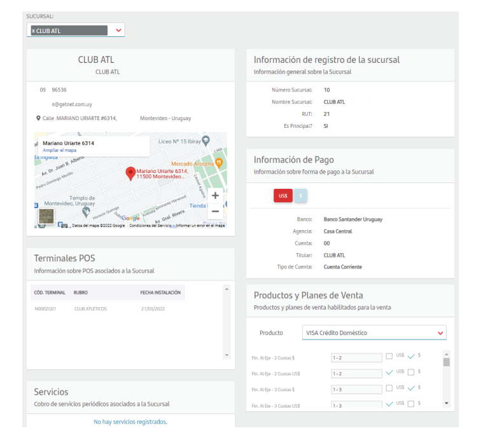The height and width of the screenshot is (447, 504).
Task: Click the Google logo on map
Action: 130,218
